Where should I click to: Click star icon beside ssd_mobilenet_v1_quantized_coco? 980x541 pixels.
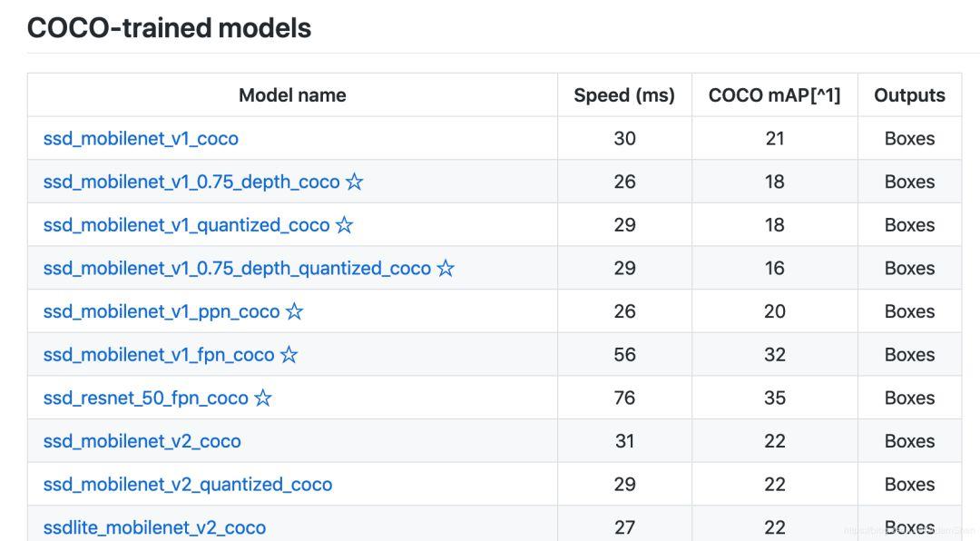344,225
